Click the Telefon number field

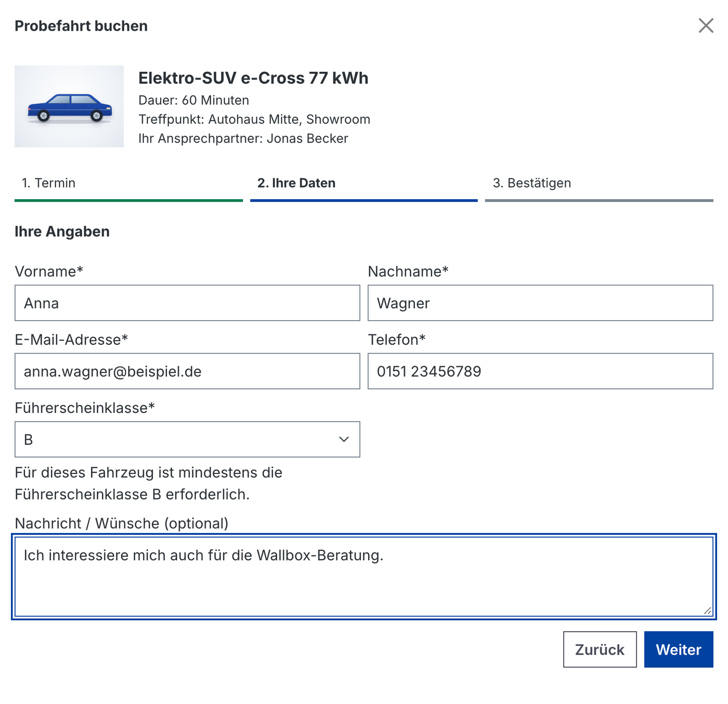pyautogui.click(x=540, y=371)
